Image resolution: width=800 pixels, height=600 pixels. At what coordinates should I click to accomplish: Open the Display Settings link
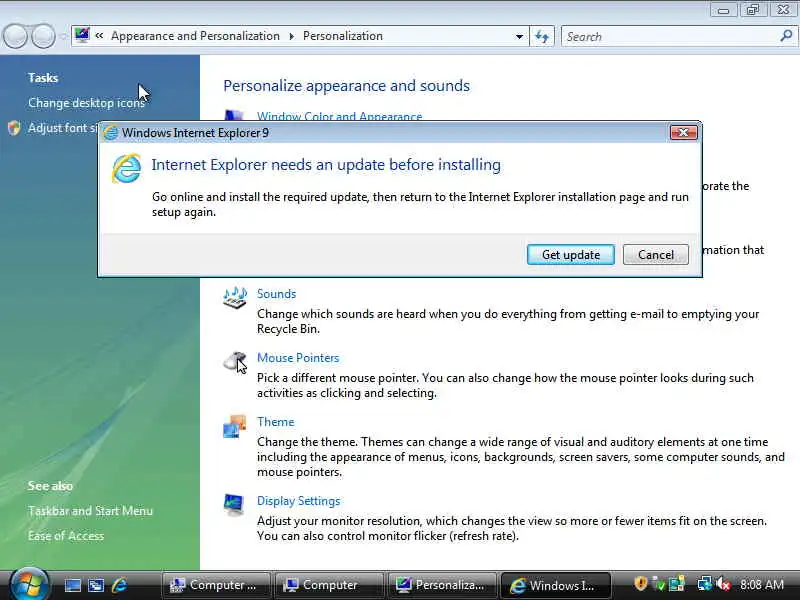click(x=298, y=501)
